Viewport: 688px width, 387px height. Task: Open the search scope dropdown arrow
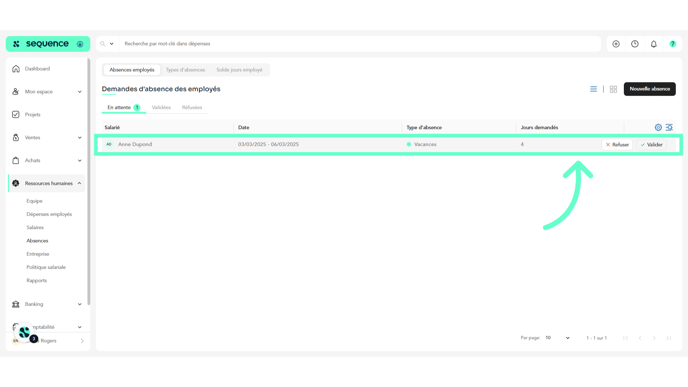pyautogui.click(x=111, y=44)
